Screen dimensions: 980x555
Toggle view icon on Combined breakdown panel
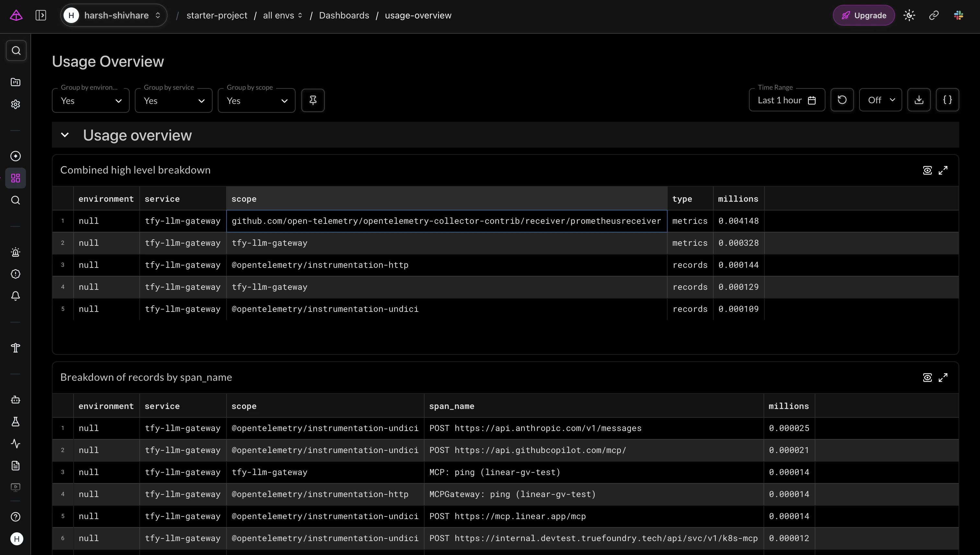click(x=927, y=170)
